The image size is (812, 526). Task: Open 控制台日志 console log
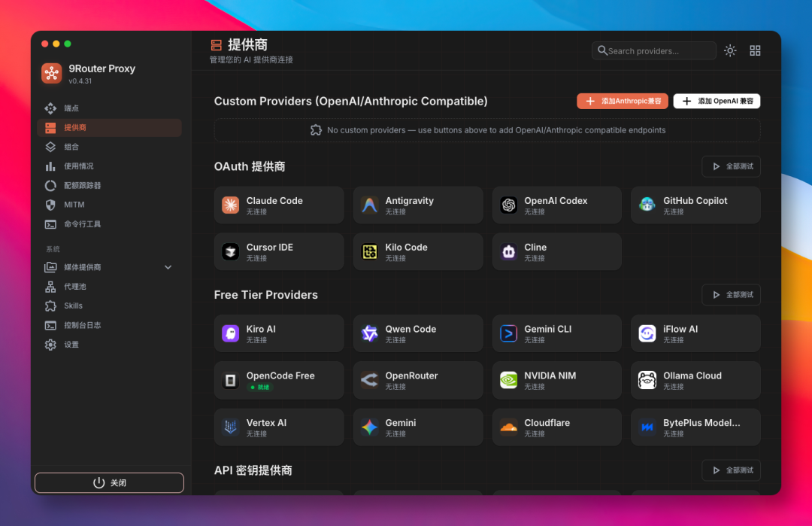click(x=109, y=325)
